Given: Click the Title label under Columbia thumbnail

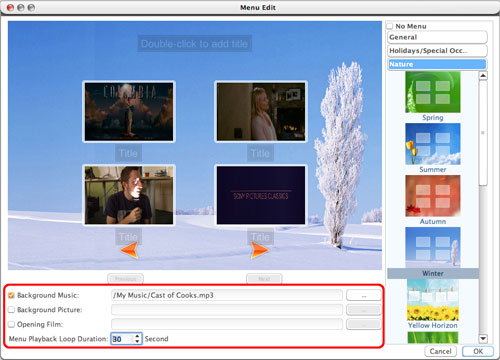Looking at the screenshot, I should tap(128, 153).
